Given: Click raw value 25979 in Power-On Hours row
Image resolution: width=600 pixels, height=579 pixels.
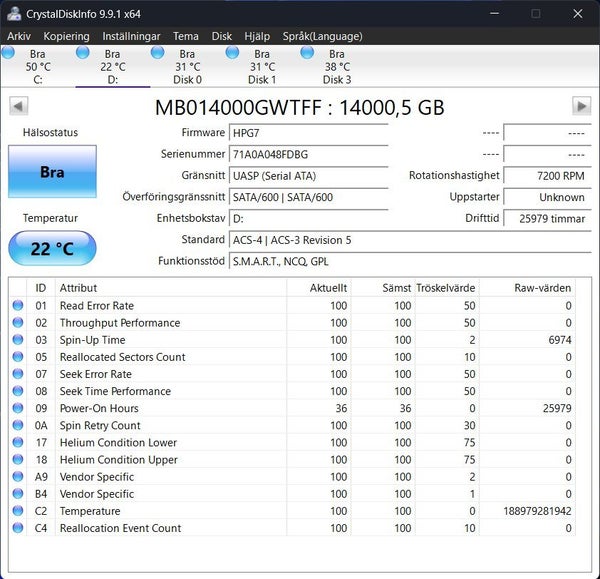Looking at the screenshot, I should coord(557,408).
